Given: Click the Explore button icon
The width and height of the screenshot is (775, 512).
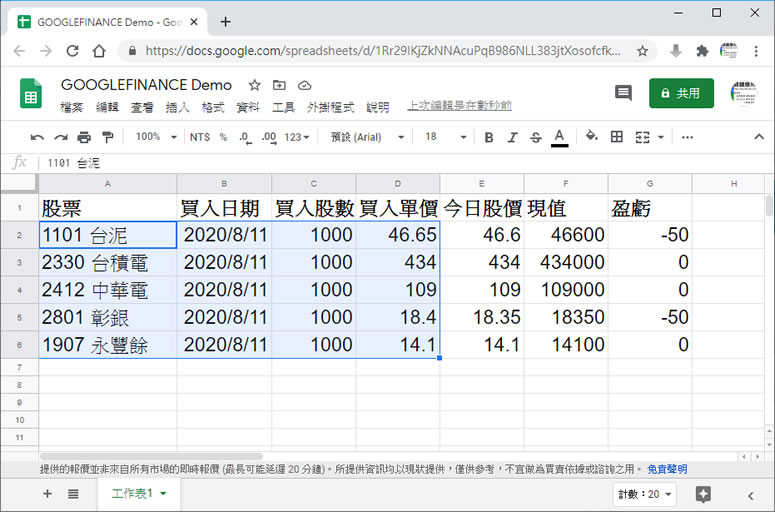Looking at the screenshot, I should [x=703, y=494].
